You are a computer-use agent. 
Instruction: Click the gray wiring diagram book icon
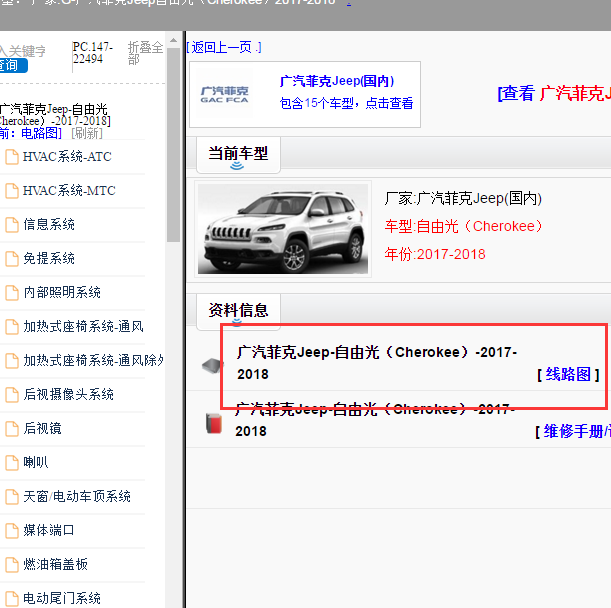point(212,366)
